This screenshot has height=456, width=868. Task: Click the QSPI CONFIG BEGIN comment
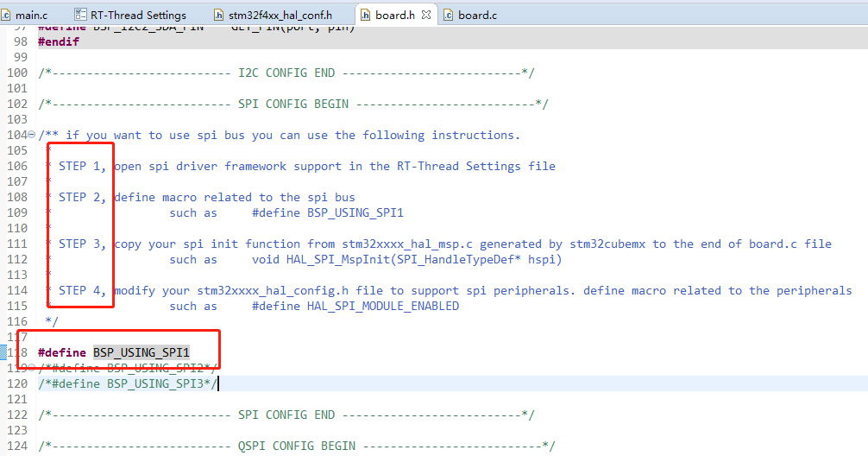[297, 446]
